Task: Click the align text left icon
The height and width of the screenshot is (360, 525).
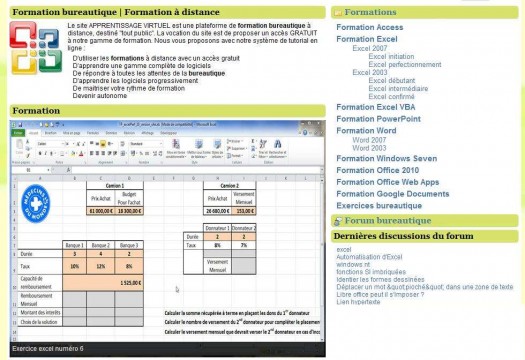Action: pyautogui.click(x=92, y=153)
